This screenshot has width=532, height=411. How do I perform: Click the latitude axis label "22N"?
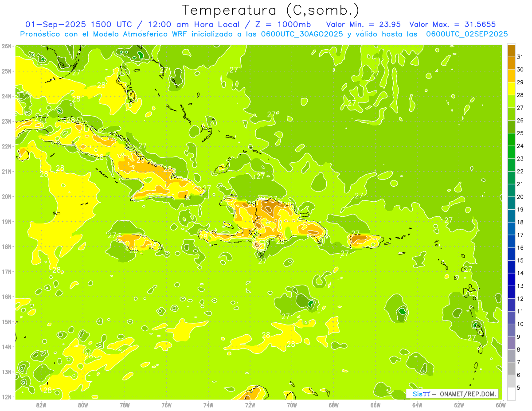point(7,146)
